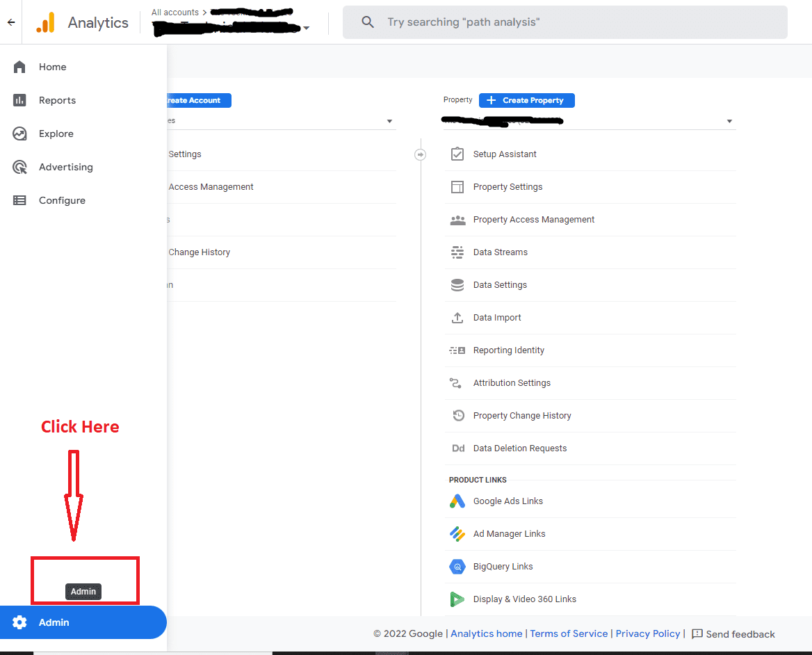This screenshot has width=812, height=655.
Task: Open Setup Assistant
Action: [x=590, y=154]
